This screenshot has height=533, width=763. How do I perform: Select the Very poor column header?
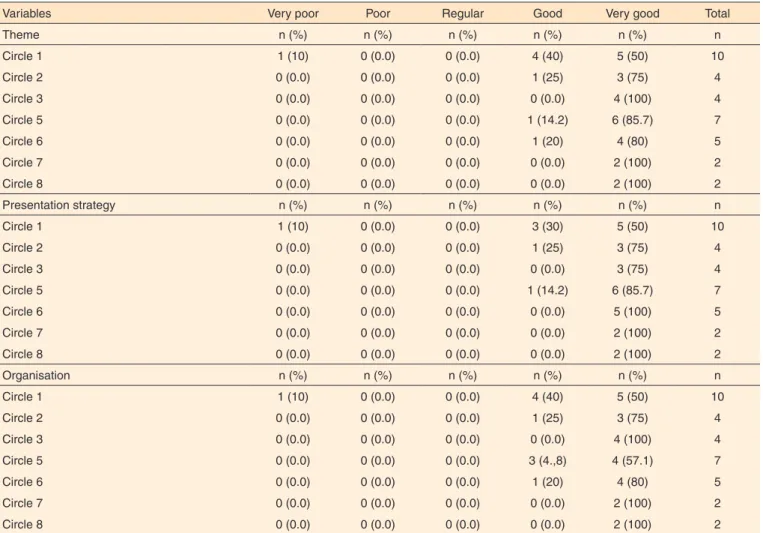click(293, 14)
